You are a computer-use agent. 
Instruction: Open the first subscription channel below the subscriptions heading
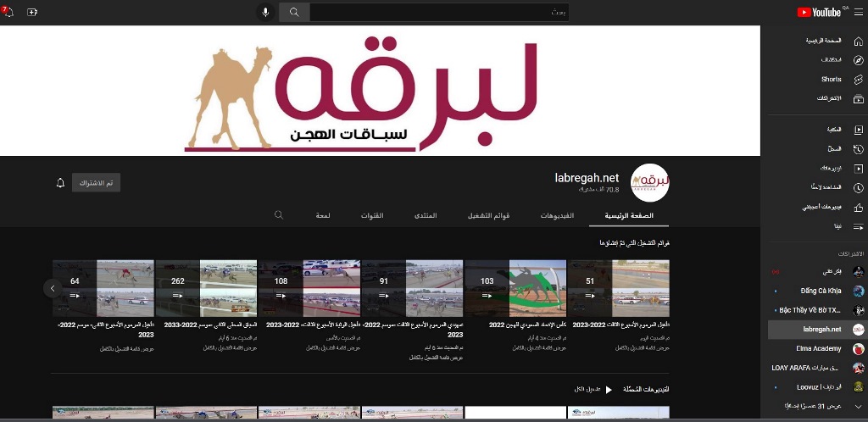coord(818,271)
